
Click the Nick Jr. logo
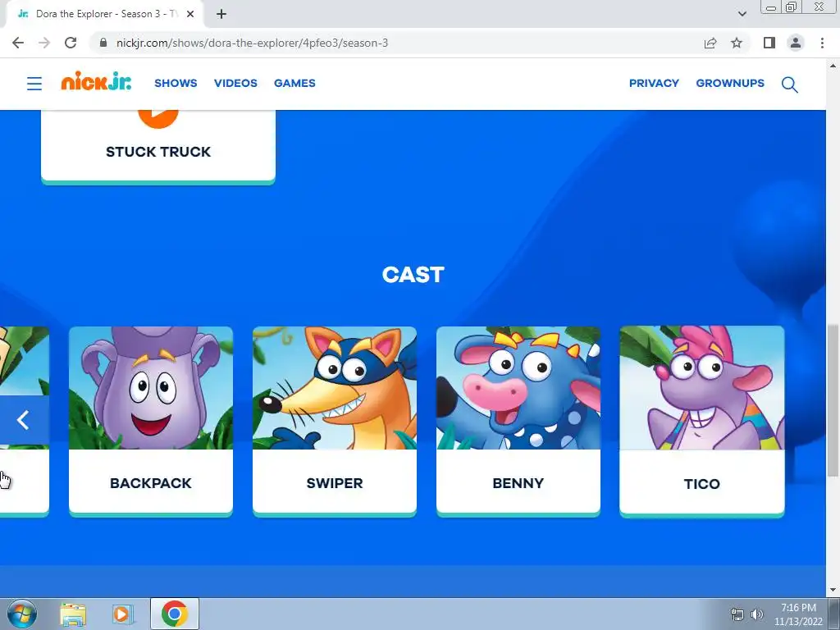[96, 81]
